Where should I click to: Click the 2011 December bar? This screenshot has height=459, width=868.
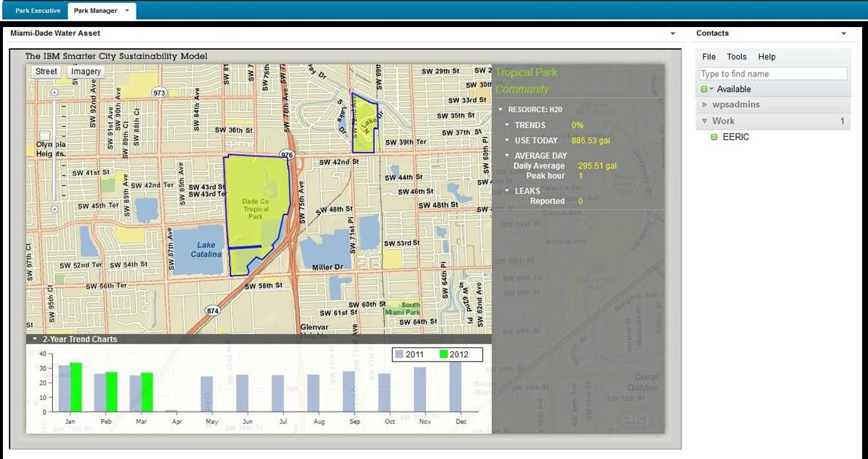pyautogui.click(x=456, y=387)
